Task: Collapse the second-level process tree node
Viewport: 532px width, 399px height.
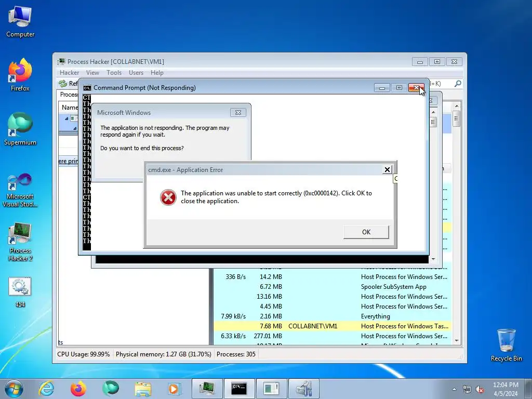Action: [x=75, y=128]
